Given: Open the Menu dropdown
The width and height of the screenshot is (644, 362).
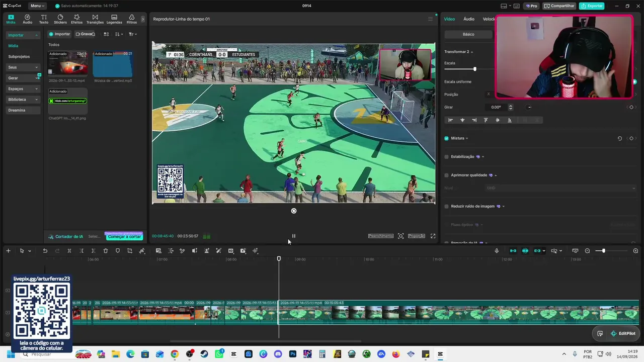Looking at the screenshot, I should pyautogui.click(x=37, y=6).
